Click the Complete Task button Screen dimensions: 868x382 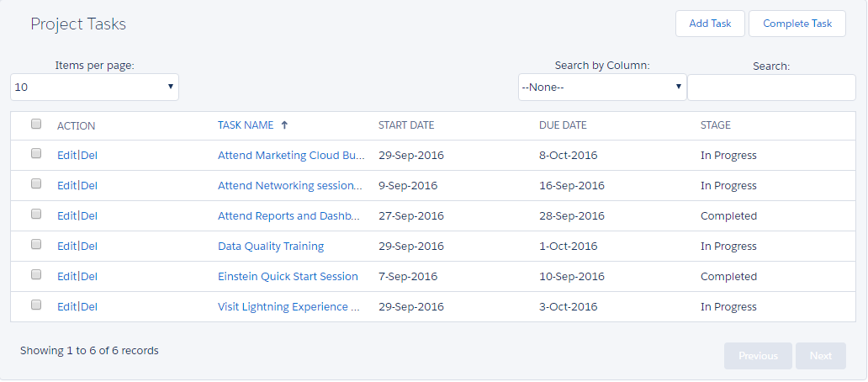point(797,24)
